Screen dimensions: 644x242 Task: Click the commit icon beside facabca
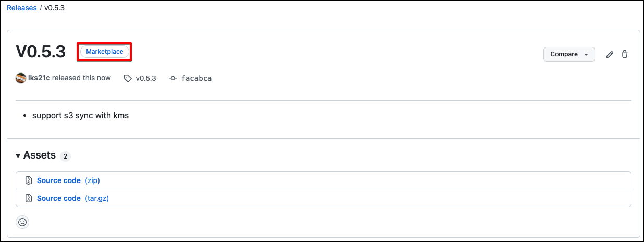(173, 78)
